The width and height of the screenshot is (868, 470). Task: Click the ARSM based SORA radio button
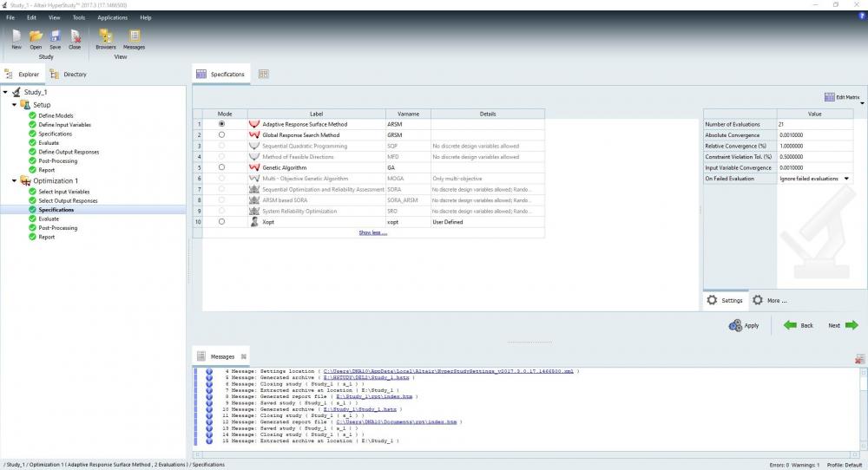[x=221, y=200]
